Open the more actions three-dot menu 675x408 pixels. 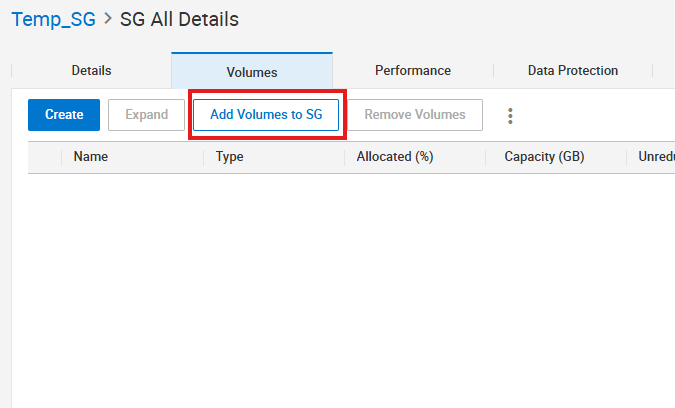point(510,116)
